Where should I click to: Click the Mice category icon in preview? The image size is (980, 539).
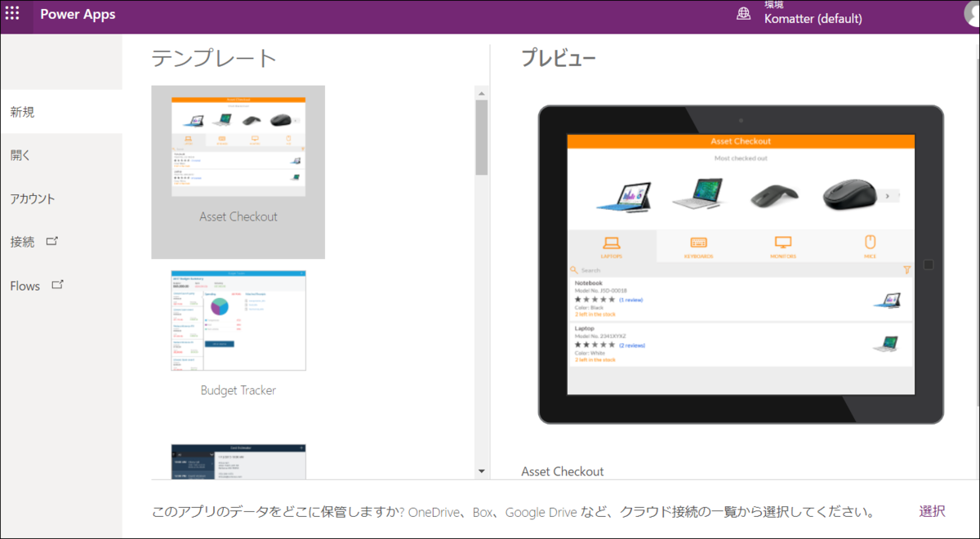coord(870,243)
